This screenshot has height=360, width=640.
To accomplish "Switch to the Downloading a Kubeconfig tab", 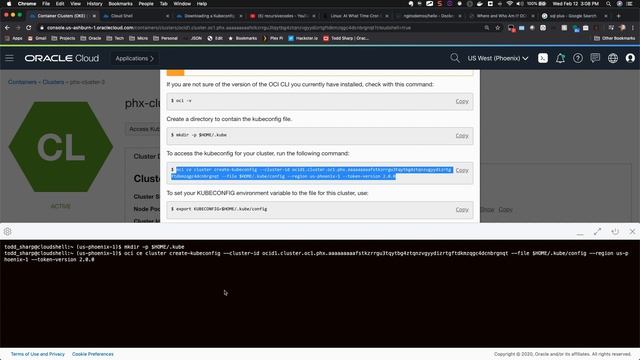I will pos(208,16).
